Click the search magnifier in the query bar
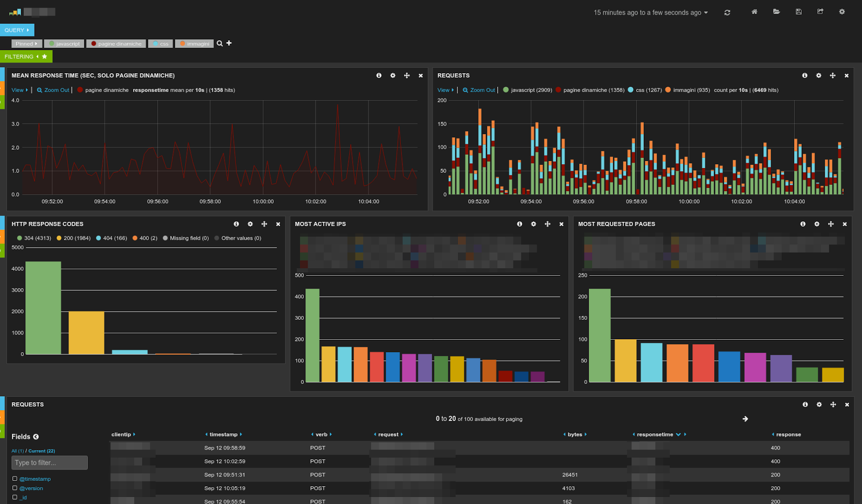 click(220, 43)
